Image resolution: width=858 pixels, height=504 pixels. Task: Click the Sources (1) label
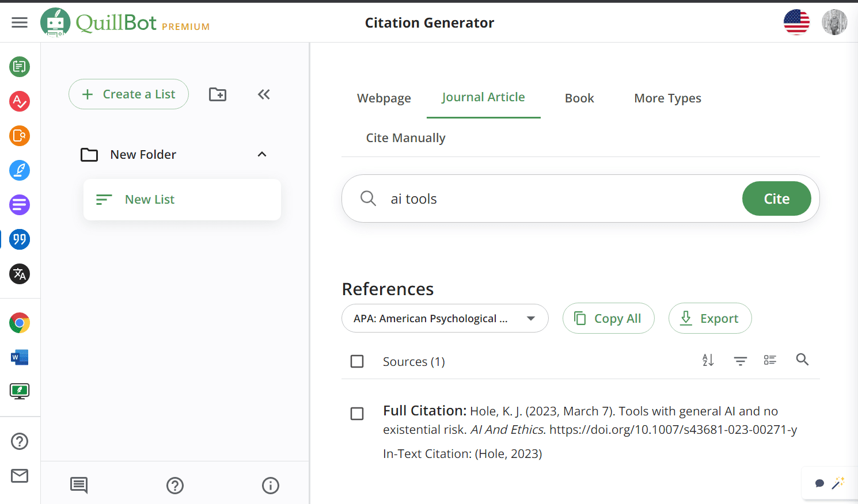(x=414, y=362)
